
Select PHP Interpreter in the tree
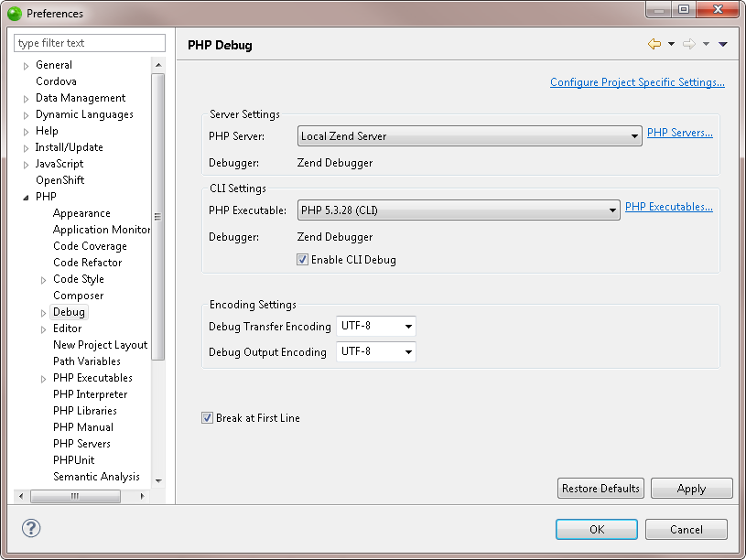(90, 394)
